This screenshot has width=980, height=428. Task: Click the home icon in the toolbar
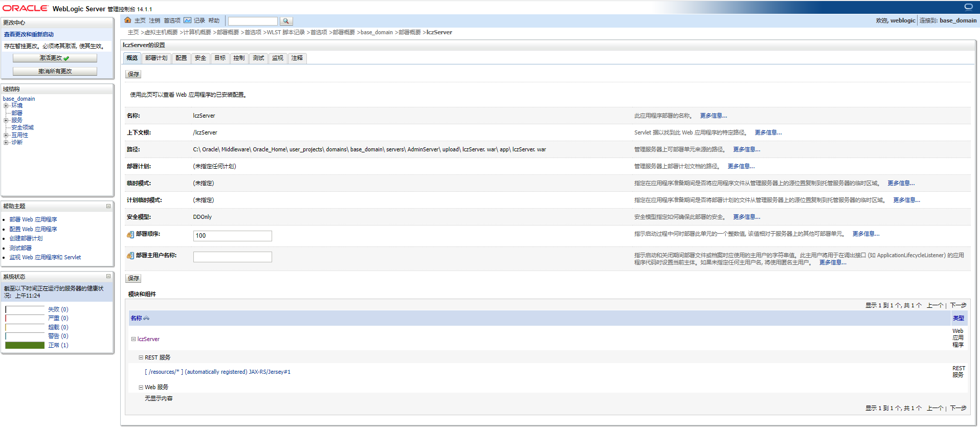point(128,20)
